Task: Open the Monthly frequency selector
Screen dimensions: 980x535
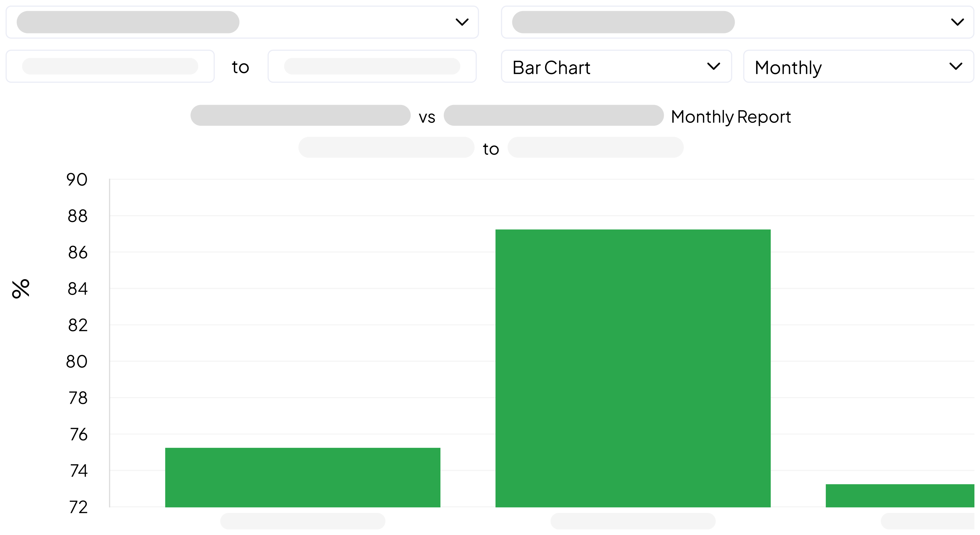Action: click(858, 67)
